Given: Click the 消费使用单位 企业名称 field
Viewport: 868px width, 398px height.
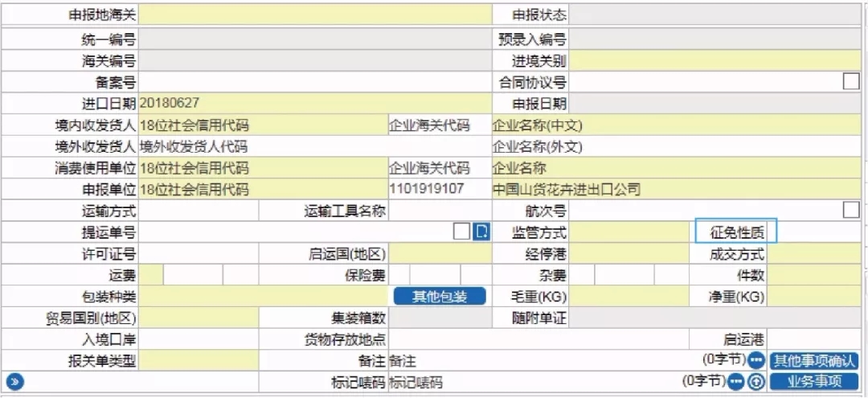Looking at the screenshot, I should [677, 168].
